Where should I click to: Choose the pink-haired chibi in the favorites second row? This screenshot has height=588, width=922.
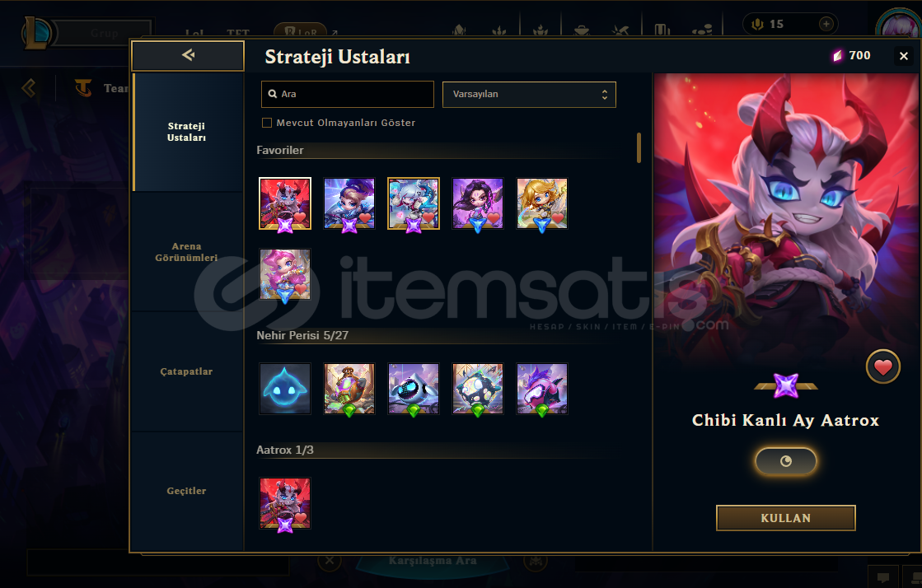tap(284, 273)
